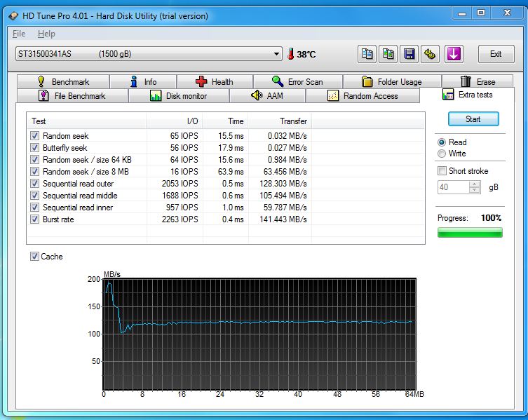Increase short stroke value with up arrow
This screenshot has width=528, height=420.
pos(475,184)
